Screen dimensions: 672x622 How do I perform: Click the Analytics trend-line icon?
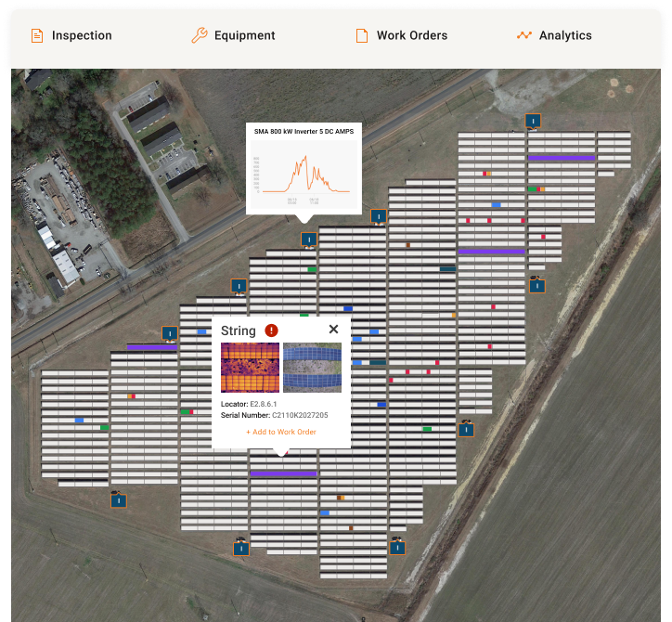pos(524,35)
